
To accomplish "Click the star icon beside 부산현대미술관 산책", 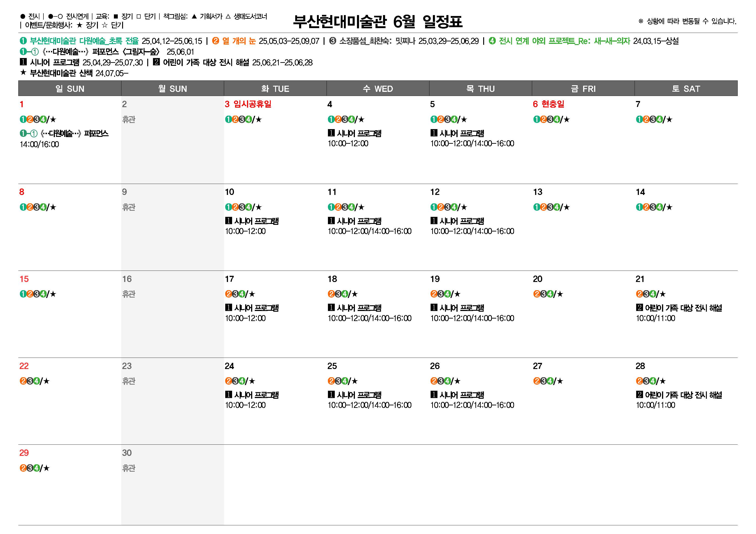I will 23,72.
